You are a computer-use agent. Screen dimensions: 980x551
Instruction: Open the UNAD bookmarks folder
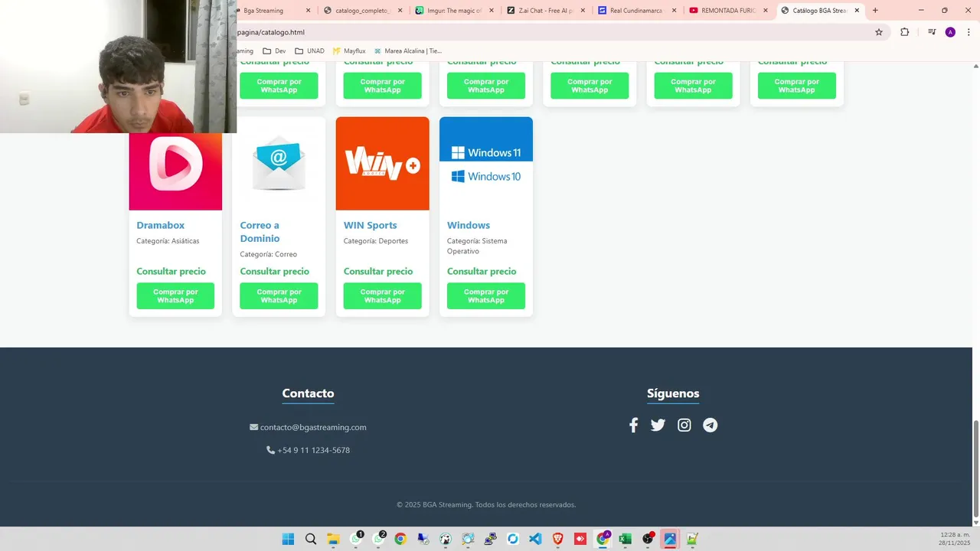[x=309, y=51]
